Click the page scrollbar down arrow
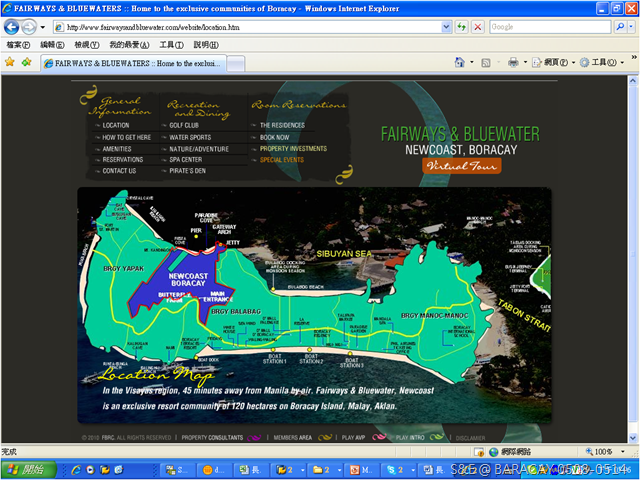The height and width of the screenshot is (480, 640). pyautogui.click(x=633, y=438)
